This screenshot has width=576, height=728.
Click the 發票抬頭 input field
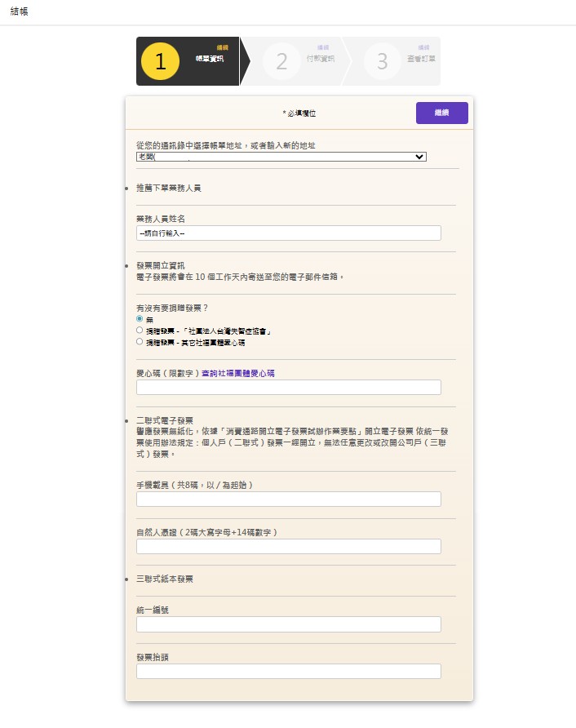[289, 672]
